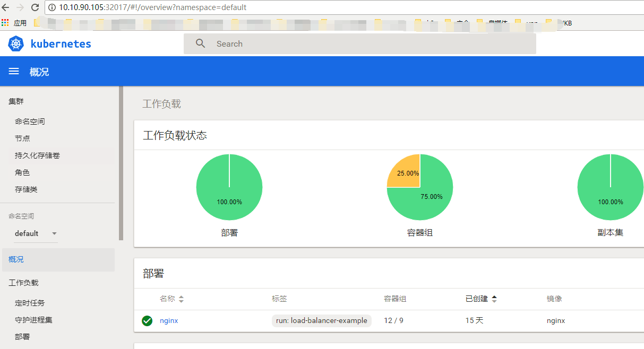Open the hamburger navigation menu
Image resolution: width=644 pixels, height=349 pixels.
pos(14,72)
